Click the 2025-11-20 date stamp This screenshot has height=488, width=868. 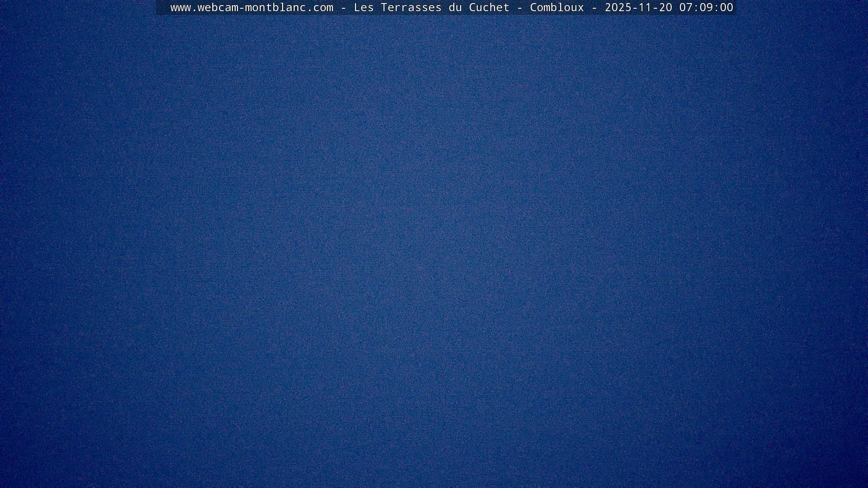click(638, 7)
